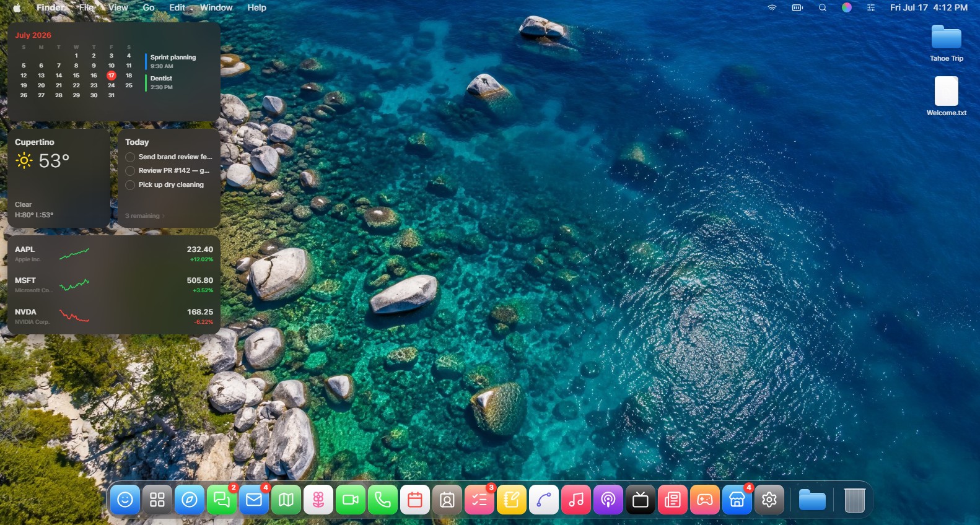Open the Apple menu
Viewport: 980px width, 525px height.
tap(17, 7)
